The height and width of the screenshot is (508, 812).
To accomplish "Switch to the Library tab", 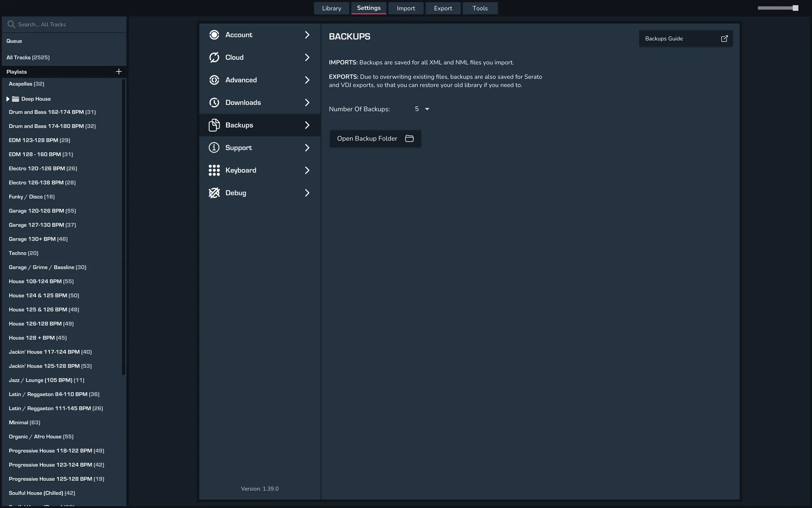I will 331,8.
